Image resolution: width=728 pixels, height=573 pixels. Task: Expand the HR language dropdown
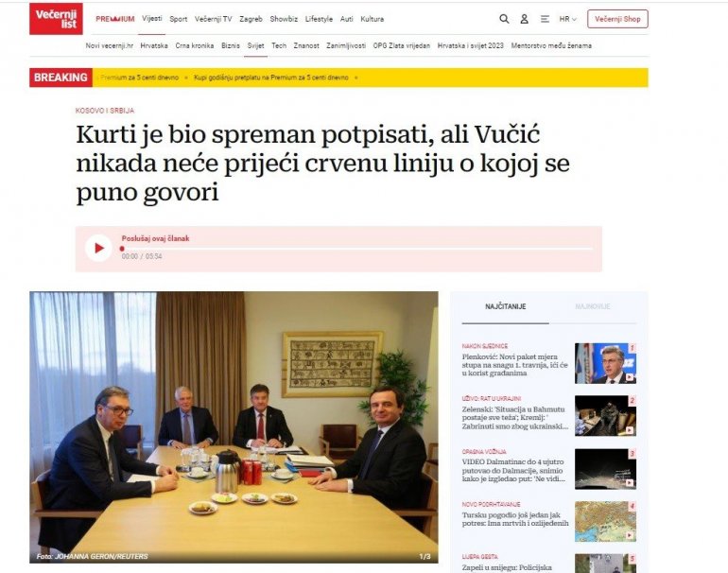point(568,19)
